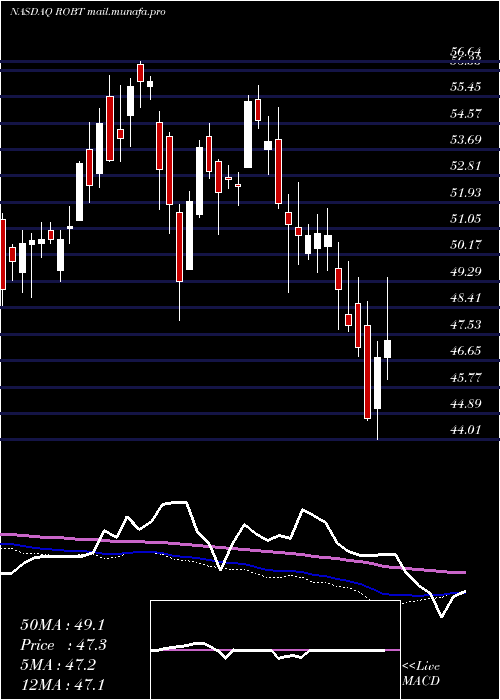Click the 45.77 price axis label
Image resolution: width=500 pixels, height=700 pixels.
(x=465, y=377)
